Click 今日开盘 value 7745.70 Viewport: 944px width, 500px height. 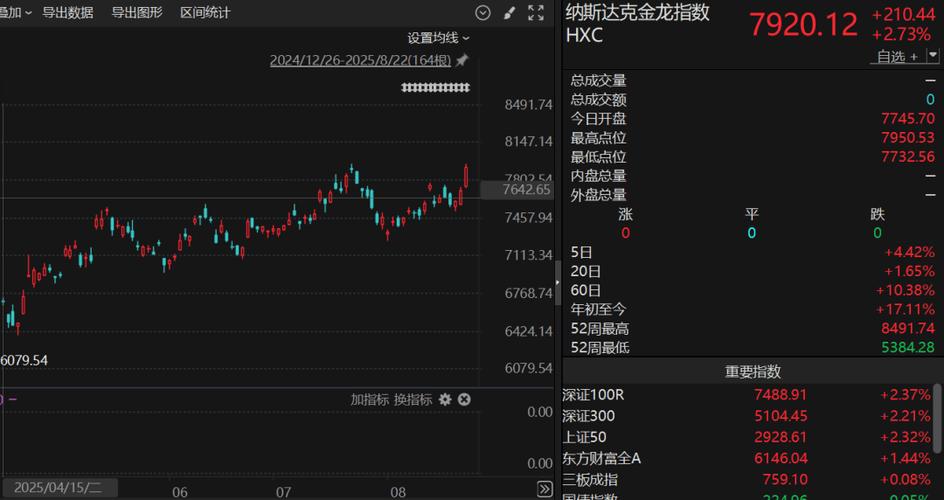coord(907,119)
